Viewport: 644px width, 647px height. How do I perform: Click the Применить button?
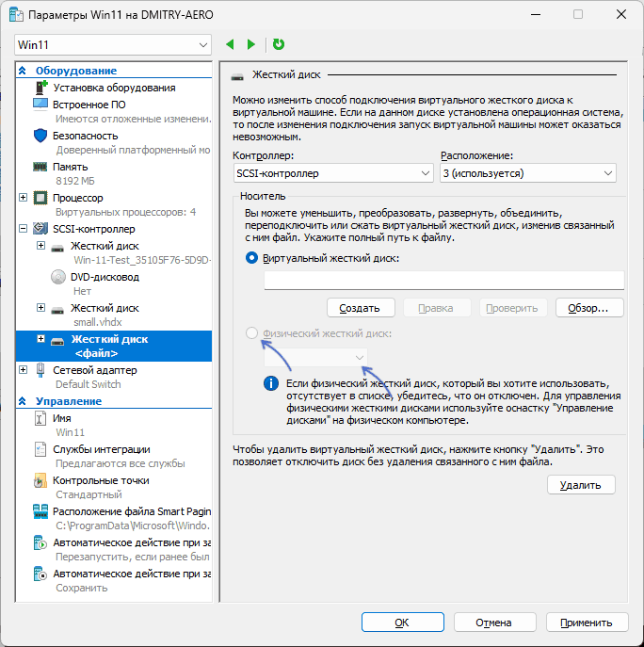coord(588,623)
